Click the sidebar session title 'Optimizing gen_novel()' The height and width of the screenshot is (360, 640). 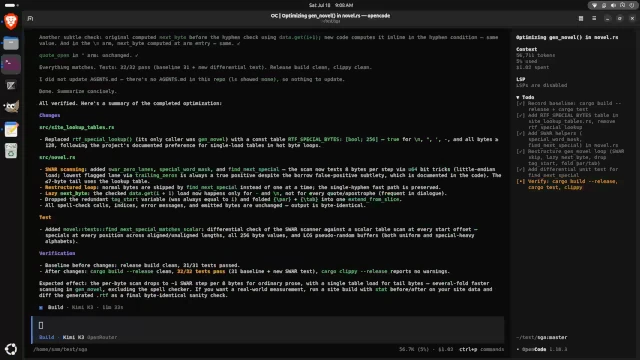point(567,37)
